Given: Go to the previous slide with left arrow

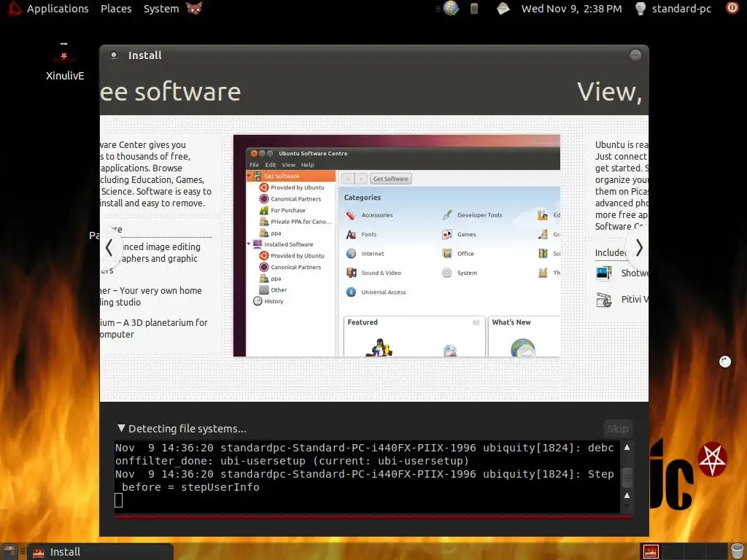Looking at the screenshot, I should point(109,248).
